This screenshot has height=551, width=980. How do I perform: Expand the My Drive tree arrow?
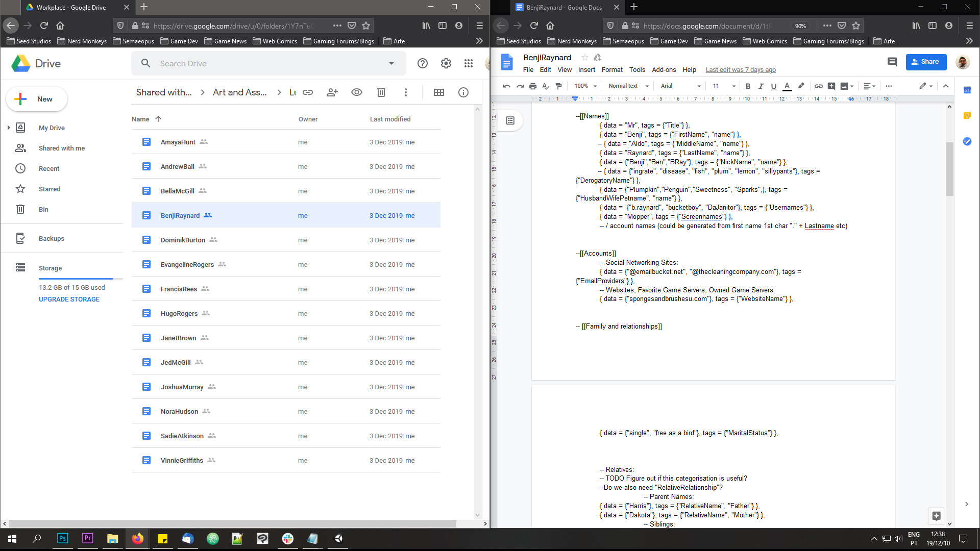[x=9, y=128]
